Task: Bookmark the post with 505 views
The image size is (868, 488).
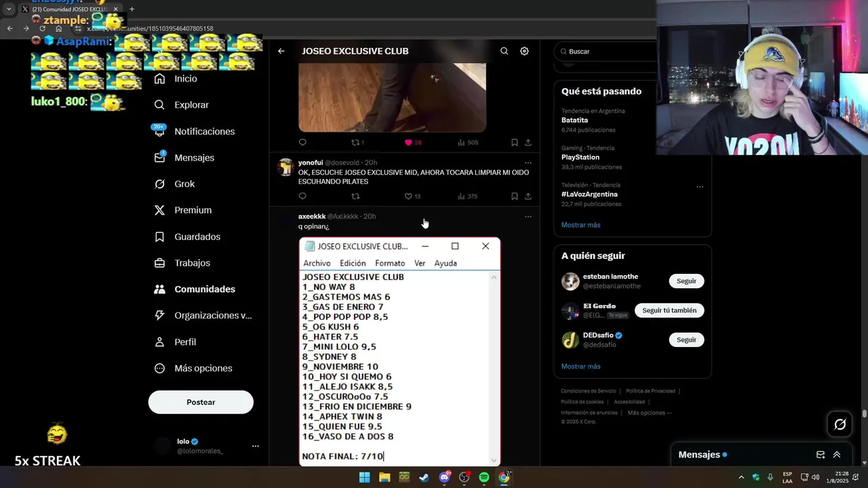Action: coord(515,142)
